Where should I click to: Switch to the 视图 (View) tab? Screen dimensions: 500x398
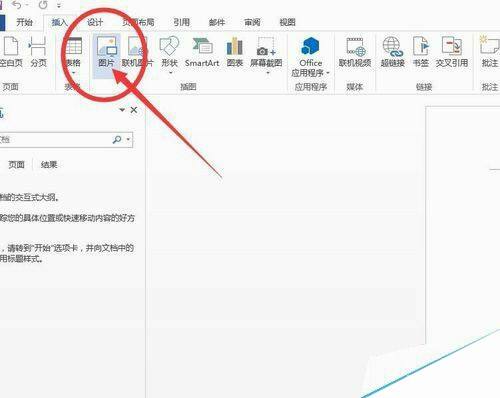coord(287,22)
